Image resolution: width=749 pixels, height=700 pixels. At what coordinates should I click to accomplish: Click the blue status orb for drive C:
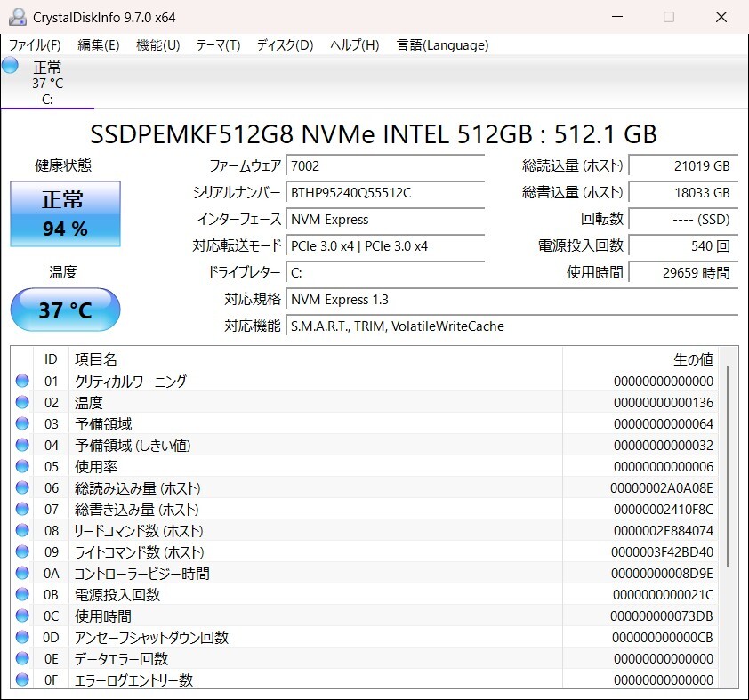(x=11, y=65)
